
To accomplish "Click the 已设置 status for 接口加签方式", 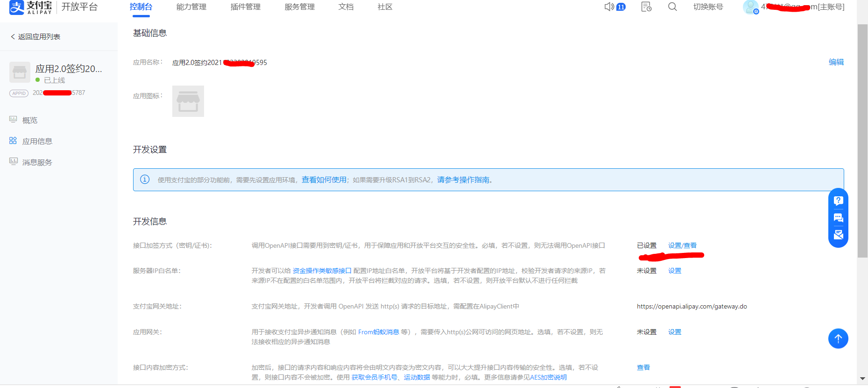I will tap(647, 245).
